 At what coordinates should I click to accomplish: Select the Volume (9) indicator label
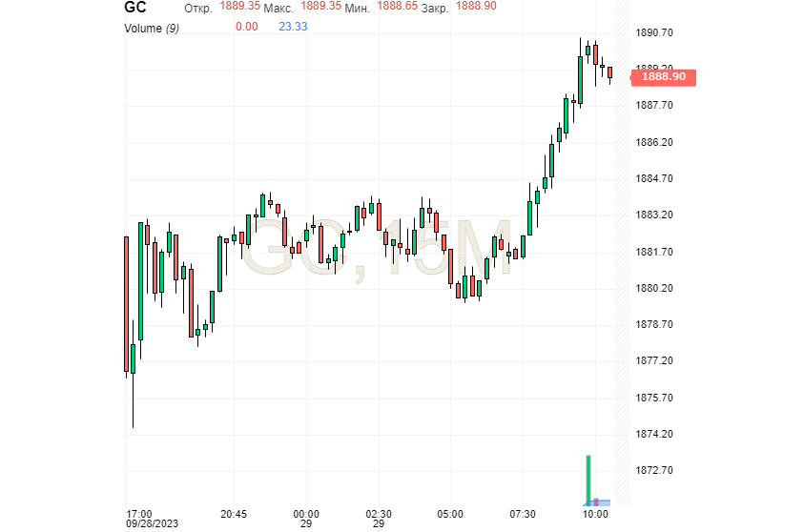click(x=152, y=28)
